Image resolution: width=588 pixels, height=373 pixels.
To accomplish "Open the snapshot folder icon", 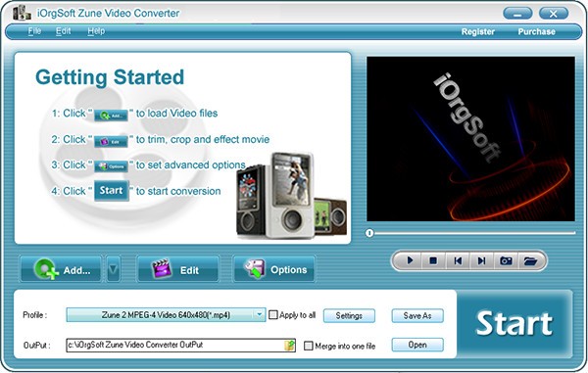I will coord(530,260).
